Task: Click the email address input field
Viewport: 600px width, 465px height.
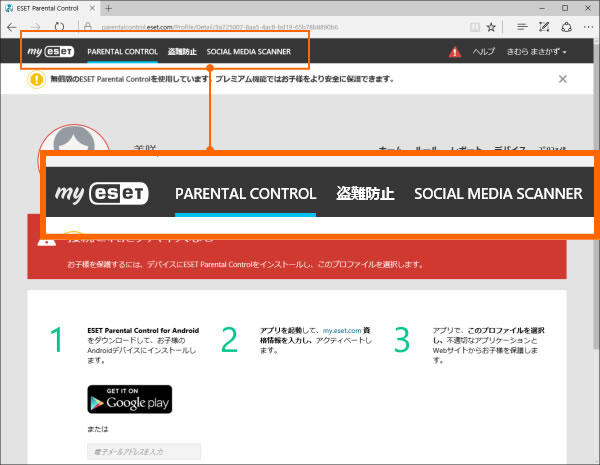Action: [x=144, y=452]
